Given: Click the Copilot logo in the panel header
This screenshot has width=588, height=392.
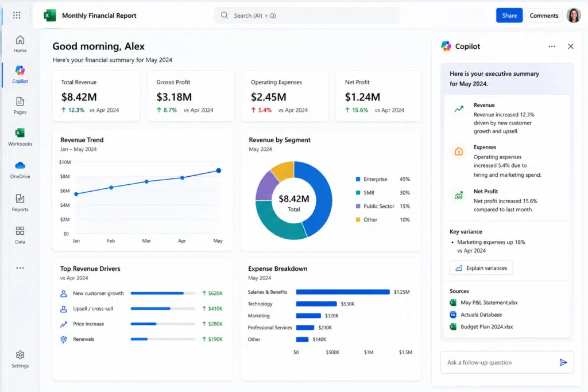Looking at the screenshot, I should pyautogui.click(x=446, y=46).
